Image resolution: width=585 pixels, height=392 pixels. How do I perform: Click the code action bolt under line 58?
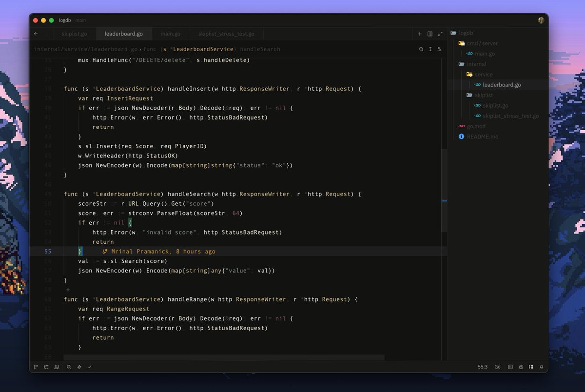point(68,290)
